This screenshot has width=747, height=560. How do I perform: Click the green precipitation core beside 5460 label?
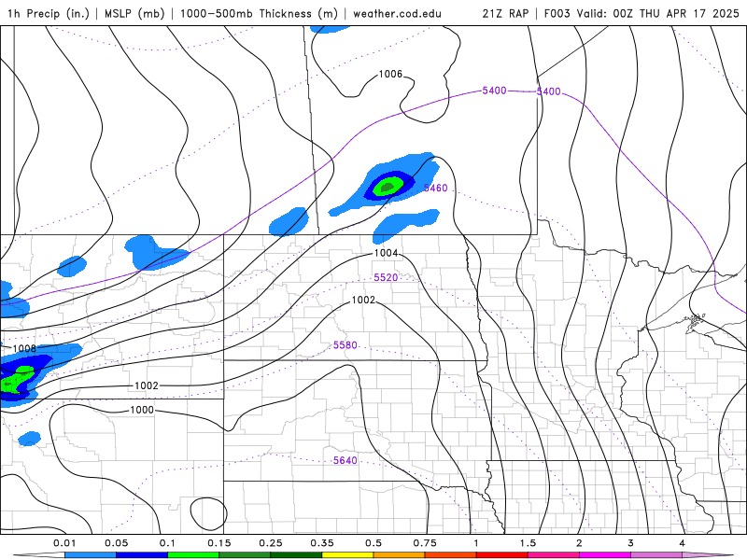click(388, 186)
